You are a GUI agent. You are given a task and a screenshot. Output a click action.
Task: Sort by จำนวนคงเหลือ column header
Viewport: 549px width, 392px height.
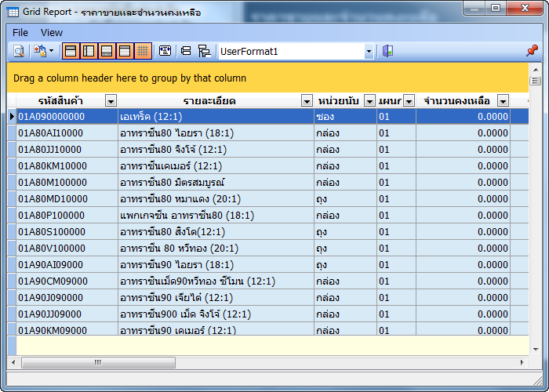tap(456, 100)
